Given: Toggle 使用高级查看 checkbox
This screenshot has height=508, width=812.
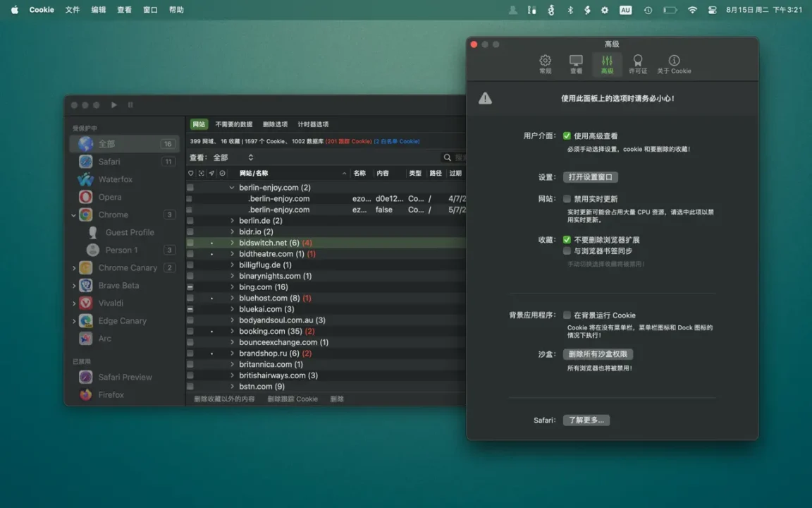Looking at the screenshot, I should point(567,135).
